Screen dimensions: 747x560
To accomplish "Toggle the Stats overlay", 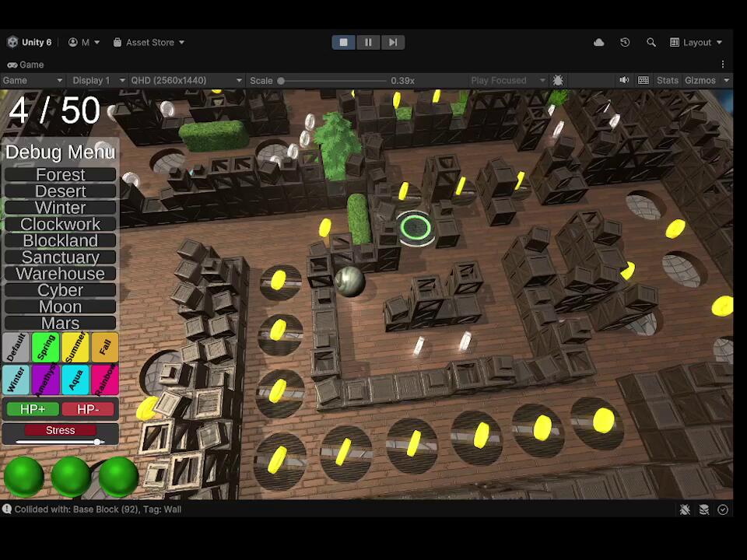I will pyautogui.click(x=667, y=80).
